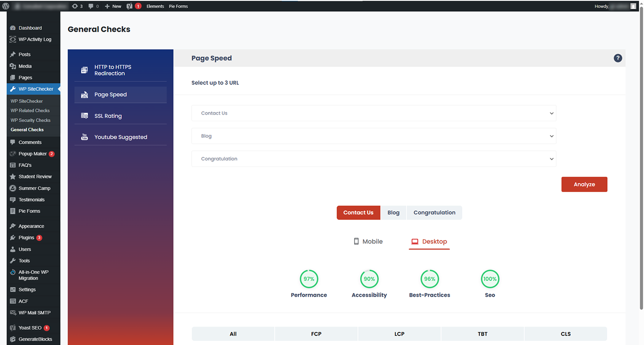The width and height of the screenshot is (644, 345).
Task: Click the Yoast icon in admin bar
Action: [x=129, y=6]
